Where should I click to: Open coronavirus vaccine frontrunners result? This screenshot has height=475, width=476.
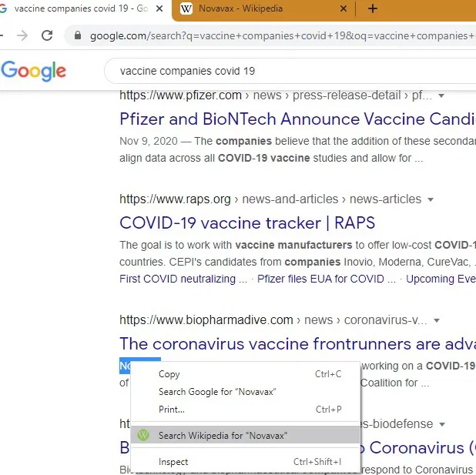pyautogui.click(x=297, y=343)
